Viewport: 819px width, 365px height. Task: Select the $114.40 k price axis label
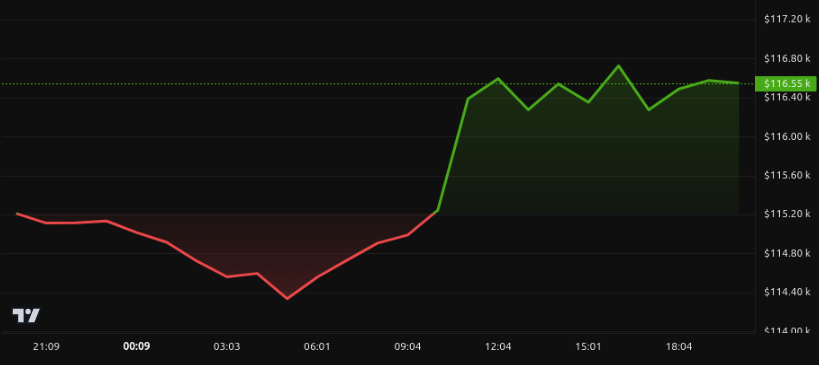[x=787, y=292]
